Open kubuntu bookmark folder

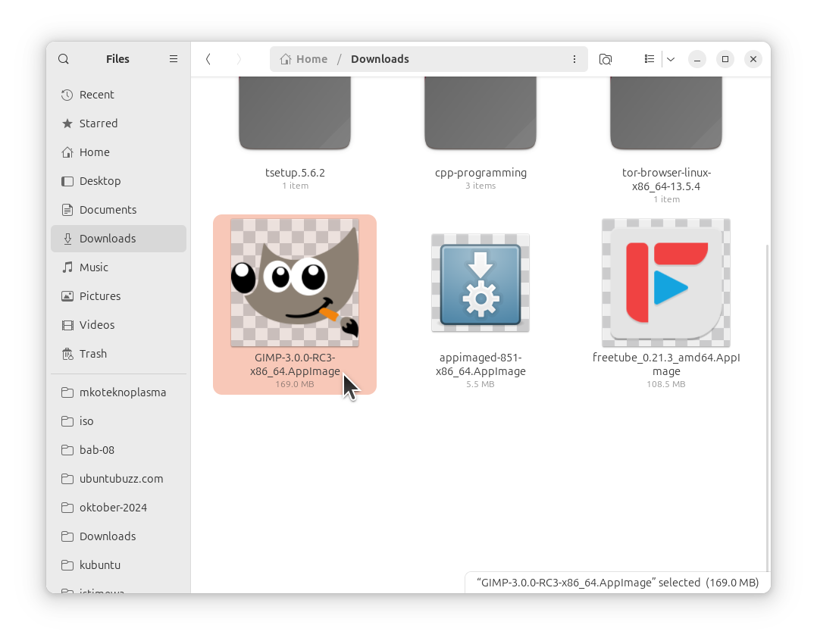tap(118, 564)
